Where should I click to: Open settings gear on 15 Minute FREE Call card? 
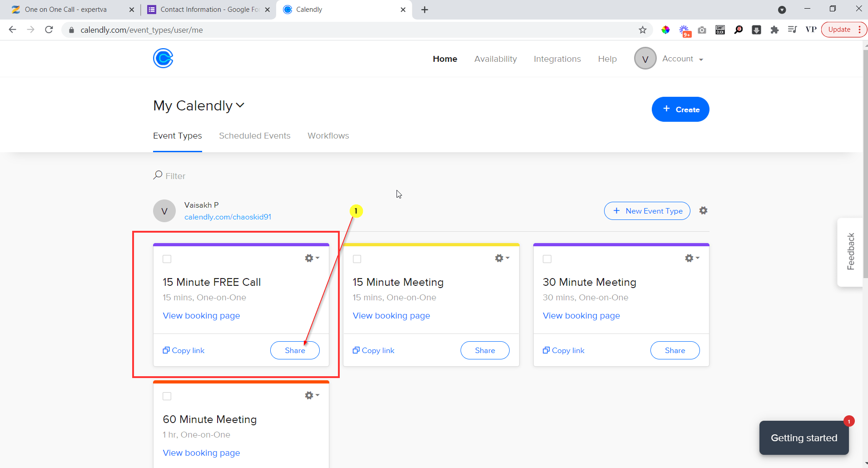[309, 258]
